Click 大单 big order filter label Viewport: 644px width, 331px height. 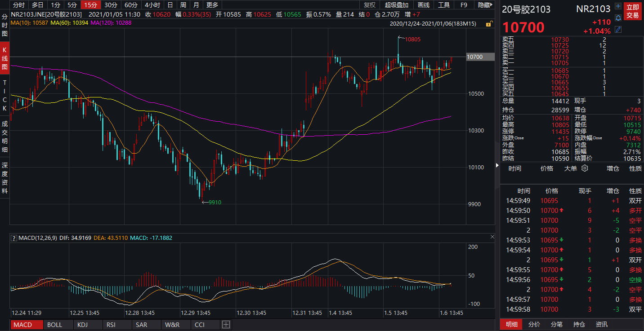coord(571,168)
